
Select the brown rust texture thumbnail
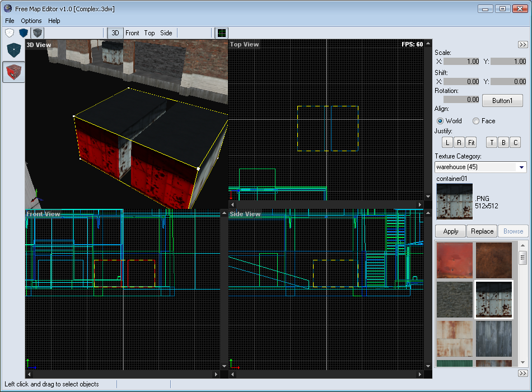[494, 260]
